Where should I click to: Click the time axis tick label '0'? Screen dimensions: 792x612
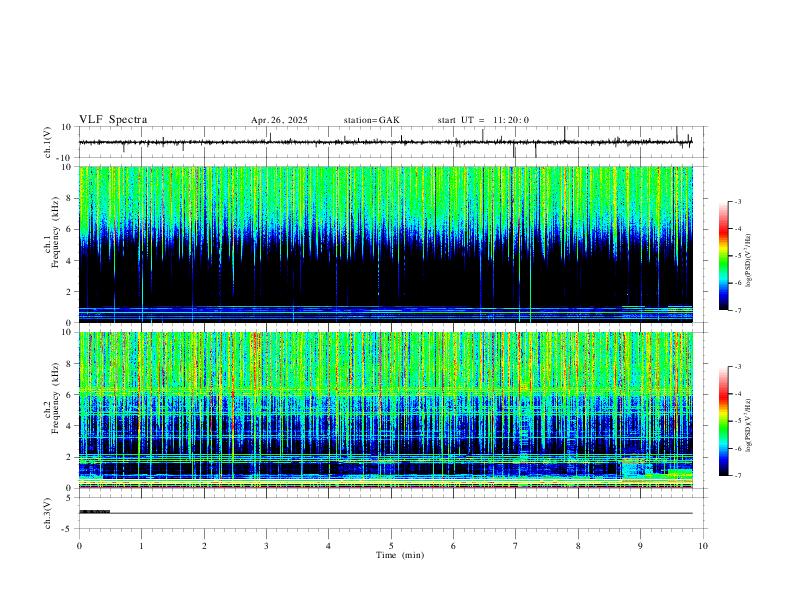point(79,546)
